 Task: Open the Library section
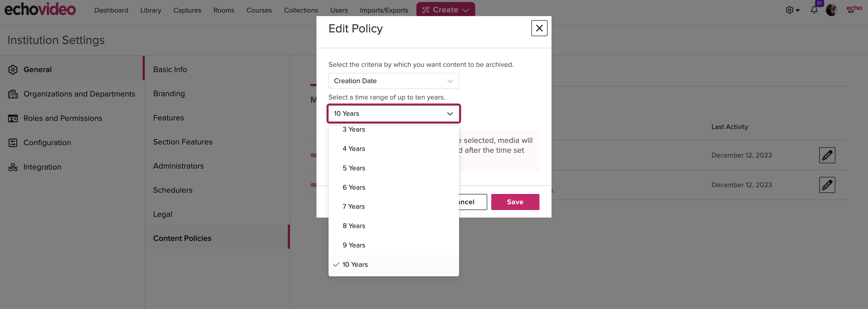tap(150, 9)
